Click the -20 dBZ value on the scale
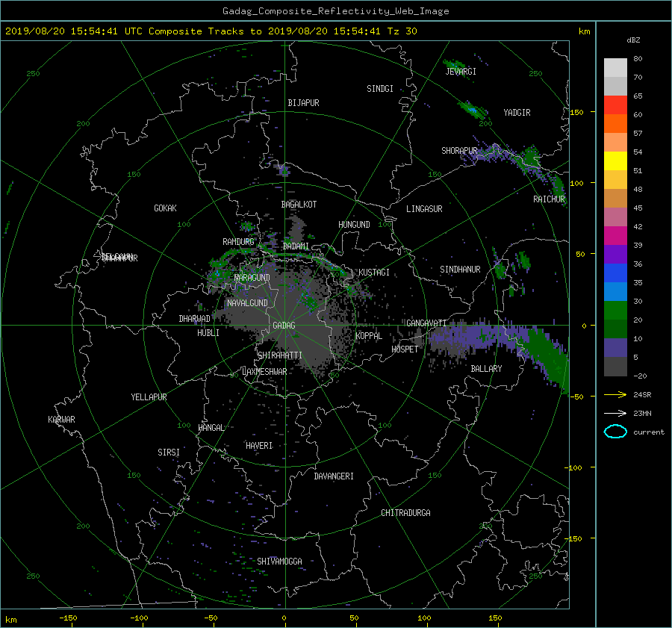Viewport: 672px width, 628px height. [x=640, y=376]
